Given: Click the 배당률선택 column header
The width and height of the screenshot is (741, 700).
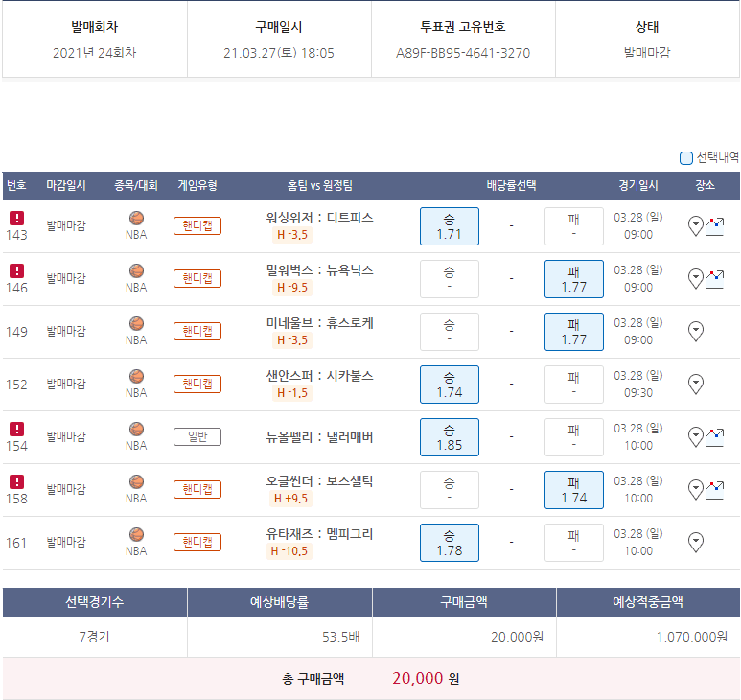Looking at the screenshot, I should coord(511,185).
